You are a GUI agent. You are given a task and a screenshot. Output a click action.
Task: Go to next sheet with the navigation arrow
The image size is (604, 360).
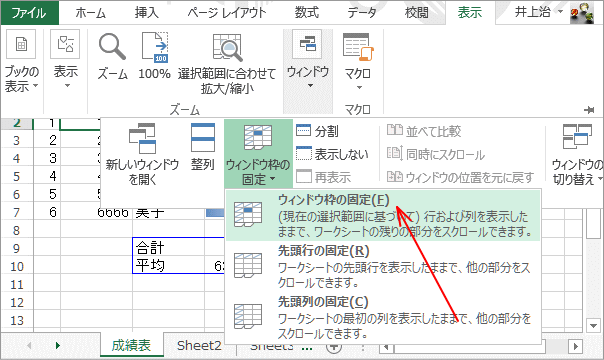pyautogui.click(x=58, y=345)
